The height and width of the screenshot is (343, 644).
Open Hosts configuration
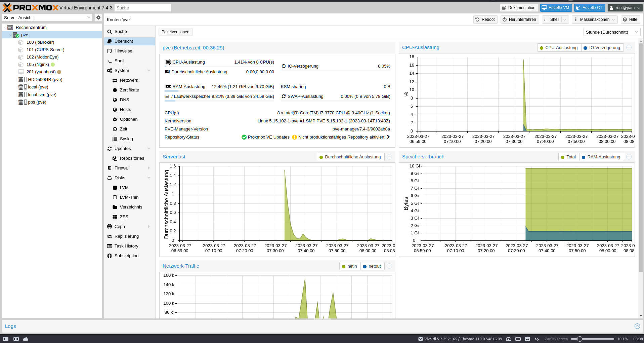tap(130, 110)
